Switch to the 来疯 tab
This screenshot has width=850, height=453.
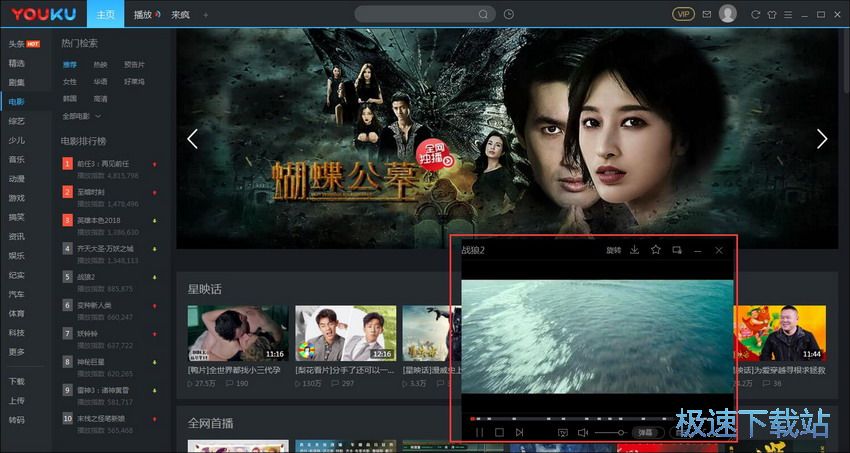click(x=181, y=15)
